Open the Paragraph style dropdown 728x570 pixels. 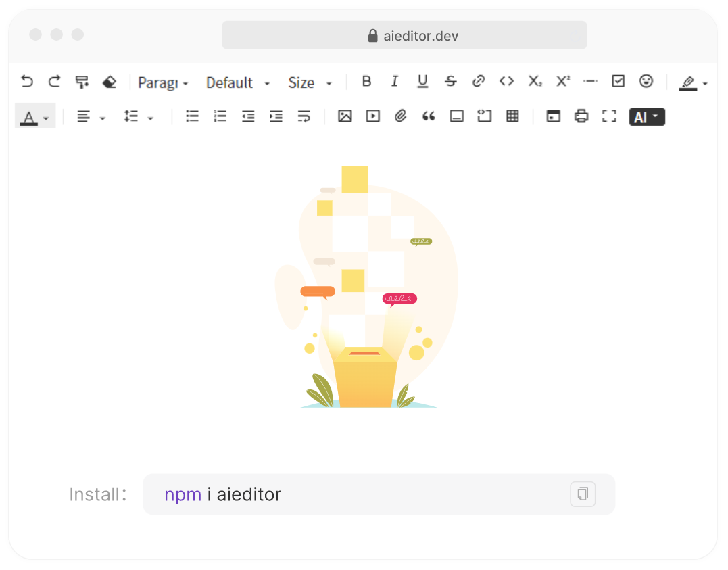163,82
